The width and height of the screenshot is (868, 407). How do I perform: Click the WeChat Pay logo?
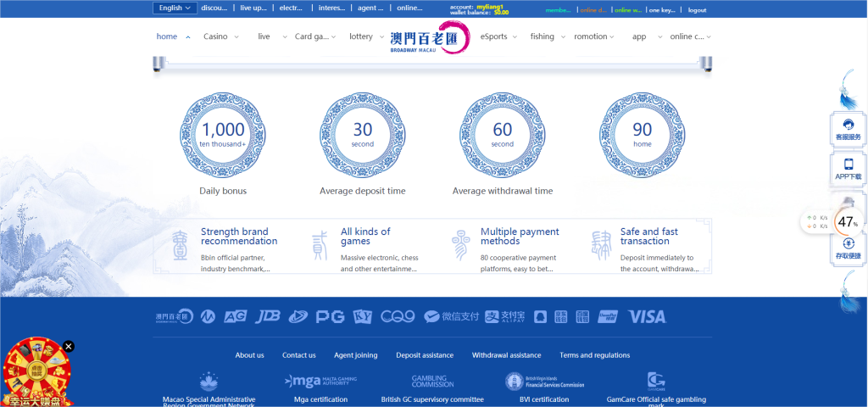click(451, 316)
